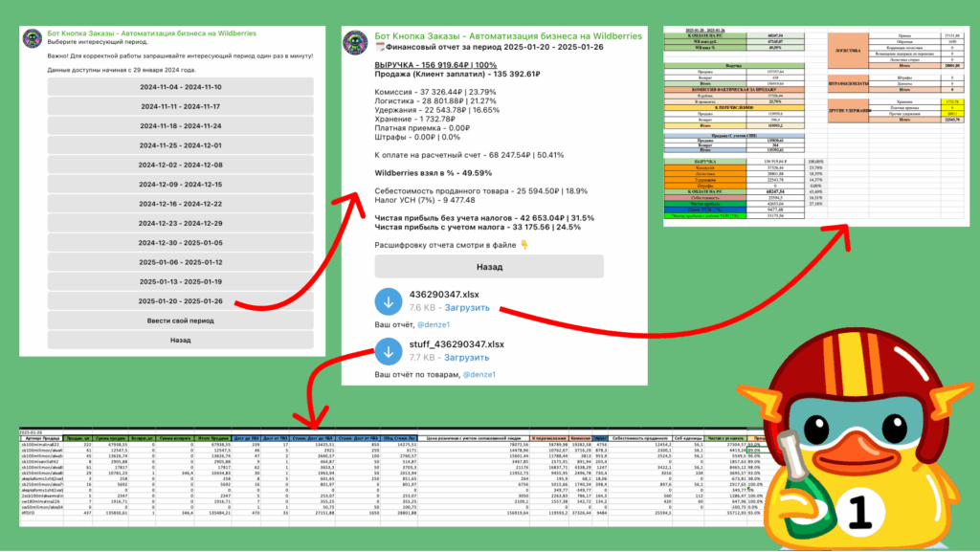The width and height of the screenshot is (980, 552).
Task: Click 'Удержания - 22 543.78₽ | 16.65%' line
Action: click(x=436, y=110)
